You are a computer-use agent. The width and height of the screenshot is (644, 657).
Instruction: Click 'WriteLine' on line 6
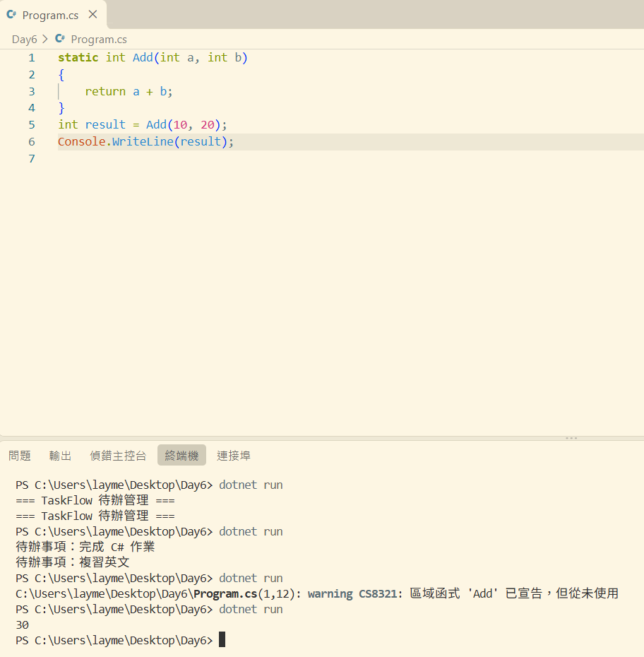coord(143,141)
